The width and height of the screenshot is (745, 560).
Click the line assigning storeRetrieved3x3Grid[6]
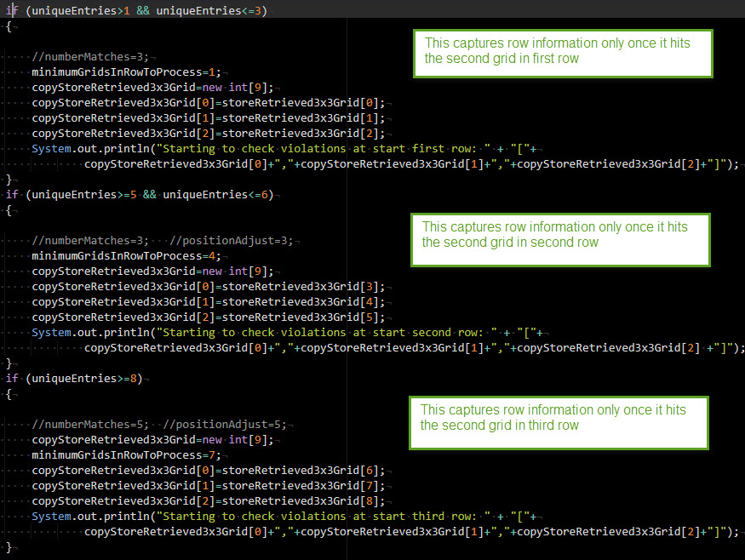pyautogui.click(x=208, y=471)
